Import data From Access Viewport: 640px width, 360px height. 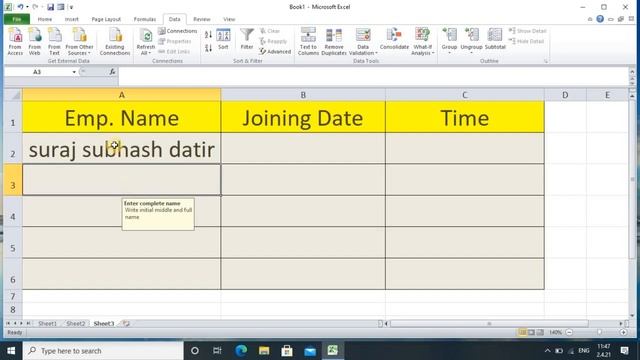15,41
